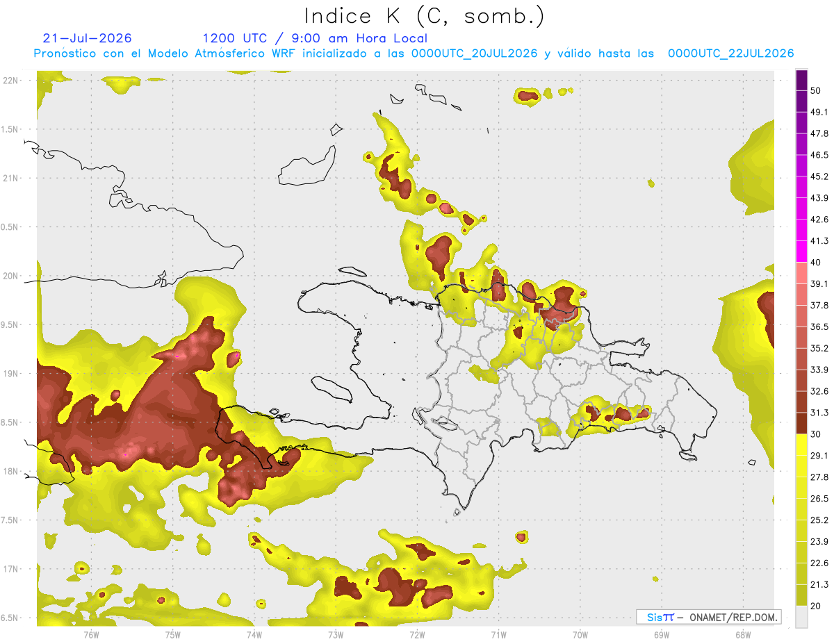Click the title 'Indice K (C, somb.)'
Image resolution: width=834 pixels, height=644 pixels.
[424, 16]
